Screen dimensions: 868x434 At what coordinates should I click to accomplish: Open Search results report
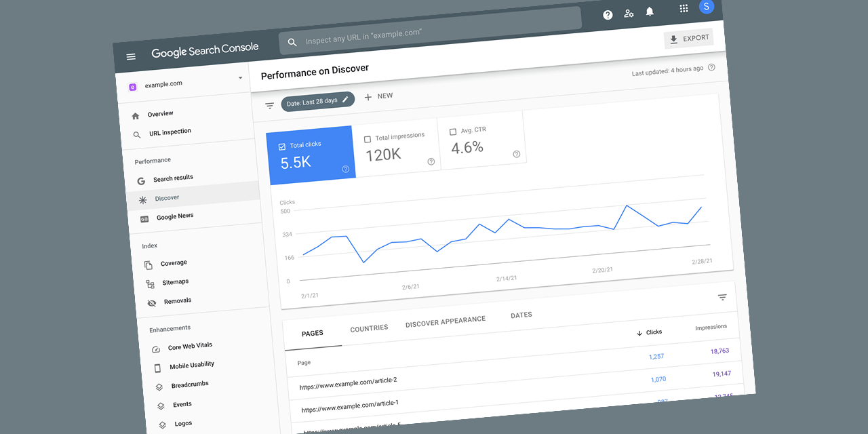pos(173,178)
